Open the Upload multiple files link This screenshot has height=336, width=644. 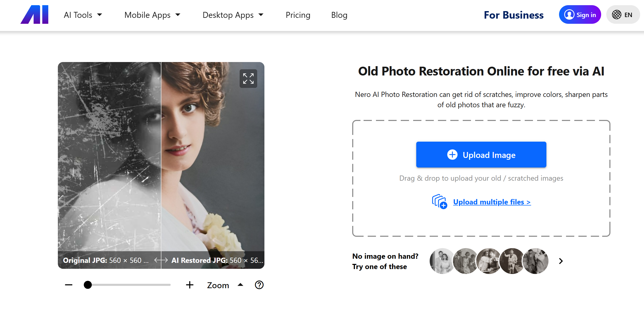[492, 202]
